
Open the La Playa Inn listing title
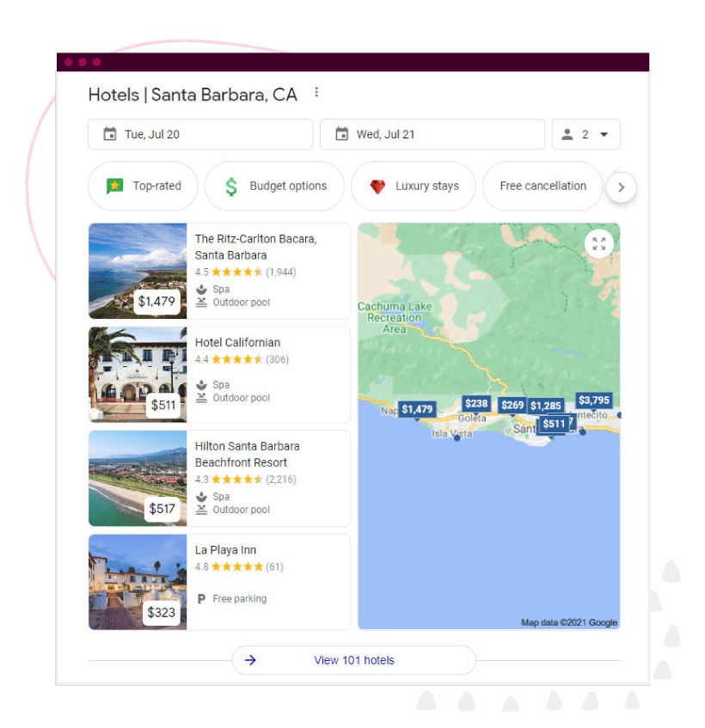225,550
